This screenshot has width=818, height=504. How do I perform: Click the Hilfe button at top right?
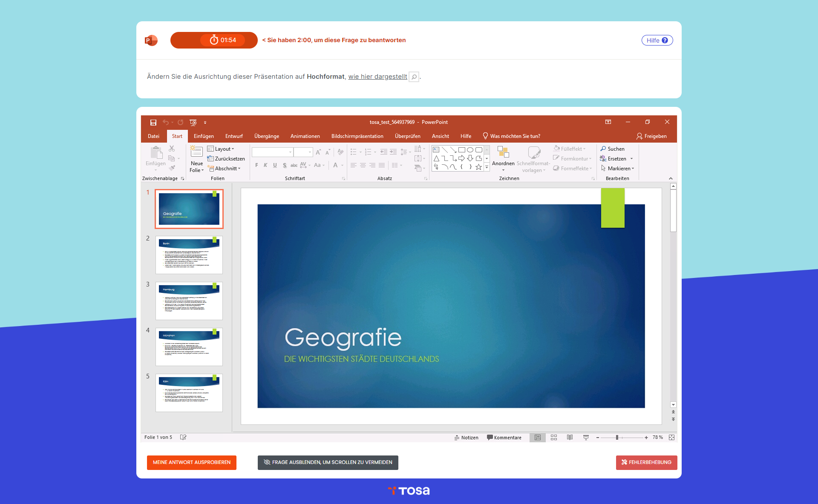(x=657, y=40)
